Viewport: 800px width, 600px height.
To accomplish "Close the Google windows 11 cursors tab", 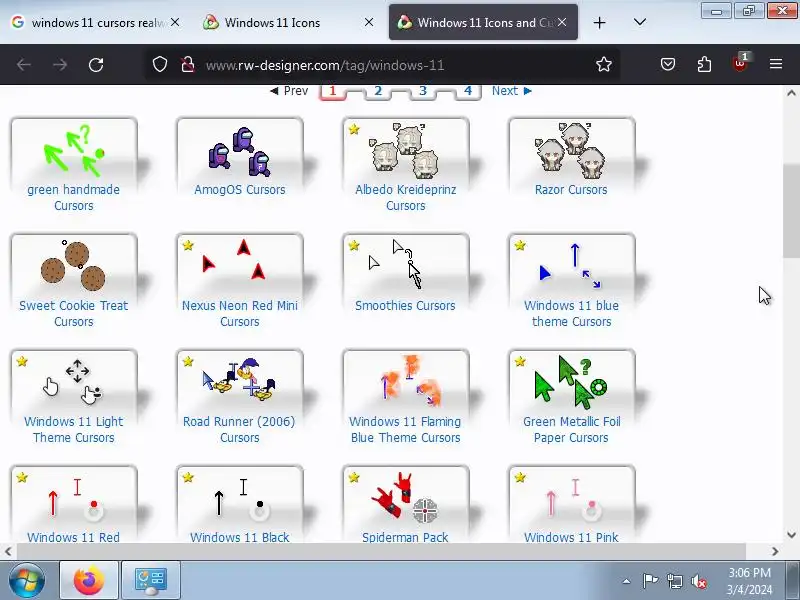I will pyautogui.click(x=175, y=22).
